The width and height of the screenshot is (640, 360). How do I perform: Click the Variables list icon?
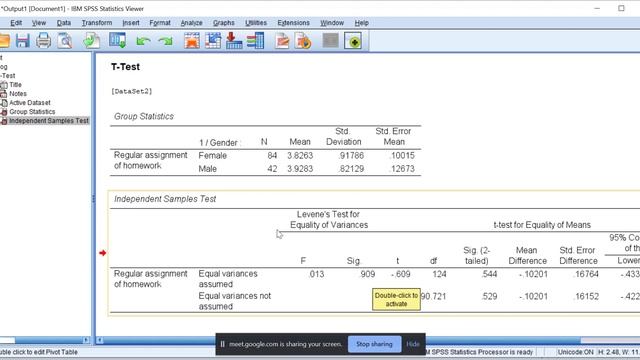pos(256,41)
